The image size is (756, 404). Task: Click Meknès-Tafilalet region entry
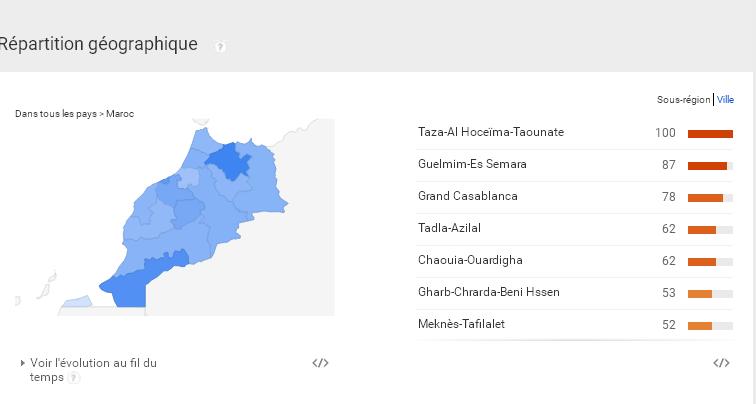[461, 324]
